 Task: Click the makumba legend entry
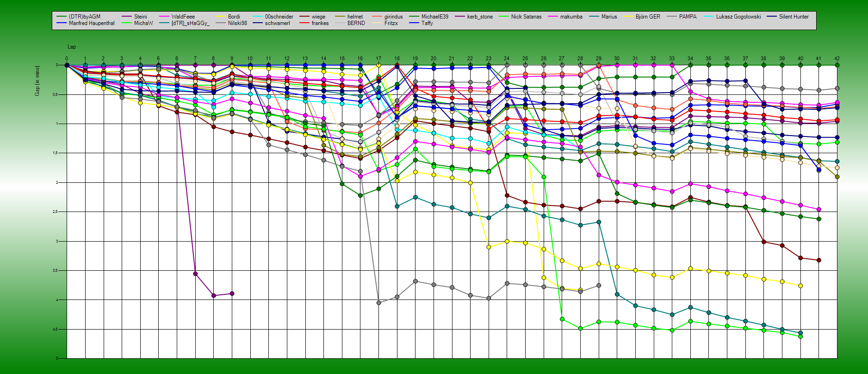(x=571, y=17)
